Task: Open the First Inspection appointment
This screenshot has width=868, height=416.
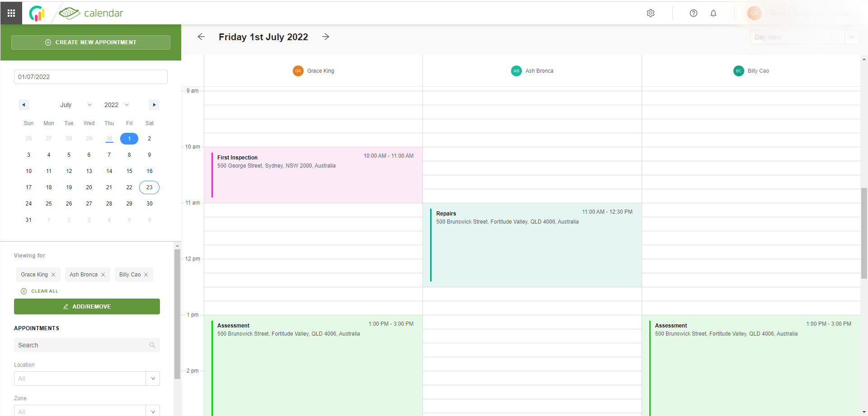Action: (314, 175)
